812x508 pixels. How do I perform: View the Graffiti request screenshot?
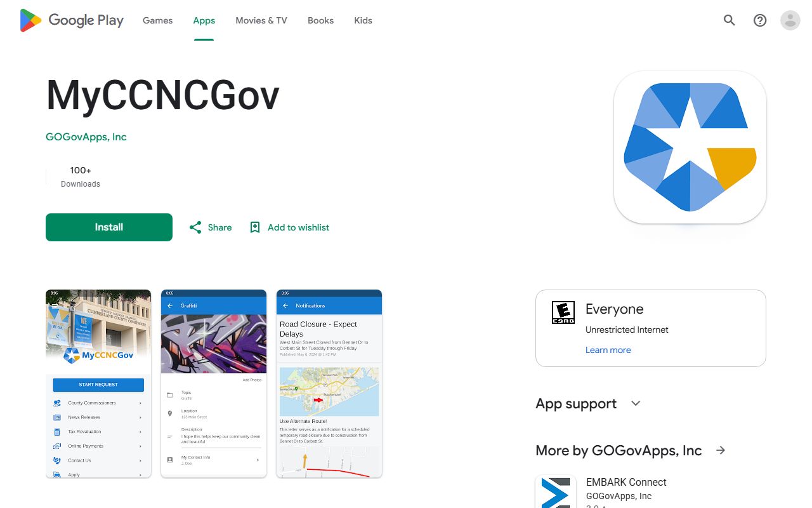(x=214, y=384)
